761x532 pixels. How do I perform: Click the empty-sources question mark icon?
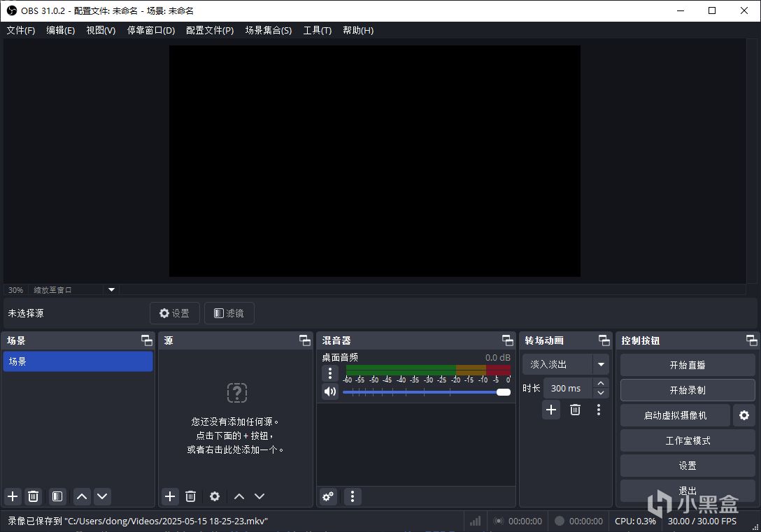tap(237, 393)
